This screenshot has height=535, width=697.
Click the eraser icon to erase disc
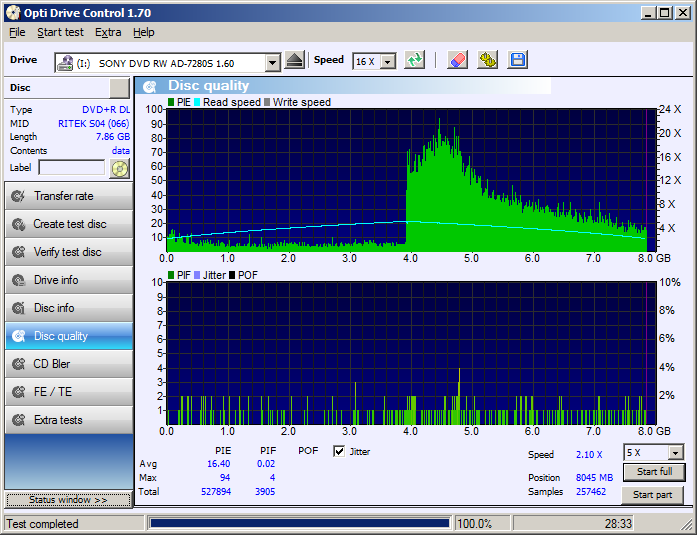457,60
